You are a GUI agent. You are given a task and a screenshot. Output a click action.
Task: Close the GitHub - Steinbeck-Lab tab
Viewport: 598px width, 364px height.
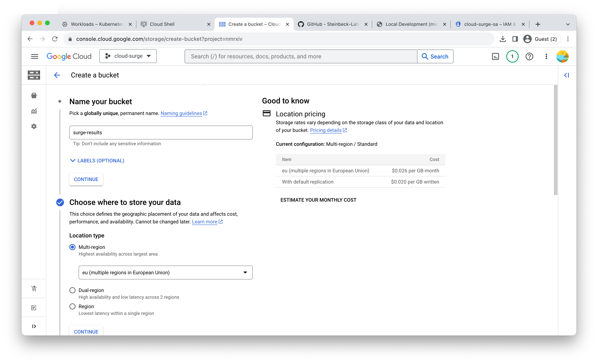pos(366,24)
